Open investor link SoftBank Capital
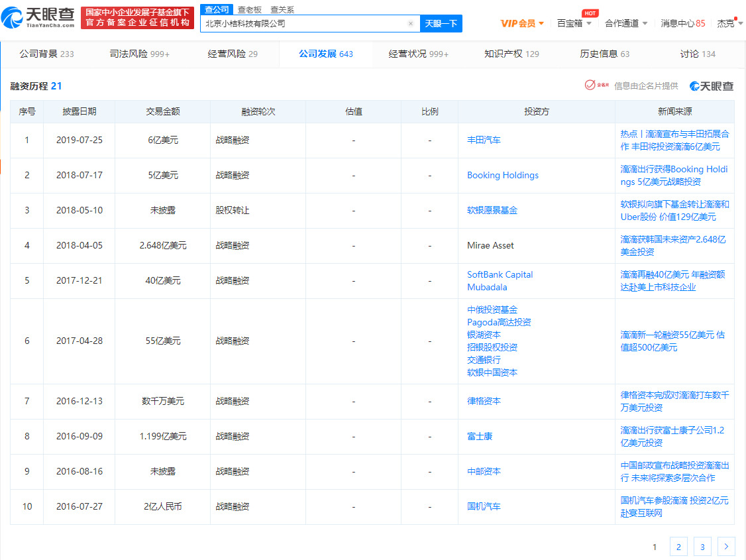The width and height of the screenshot is (746, 560). click(500, 274)
